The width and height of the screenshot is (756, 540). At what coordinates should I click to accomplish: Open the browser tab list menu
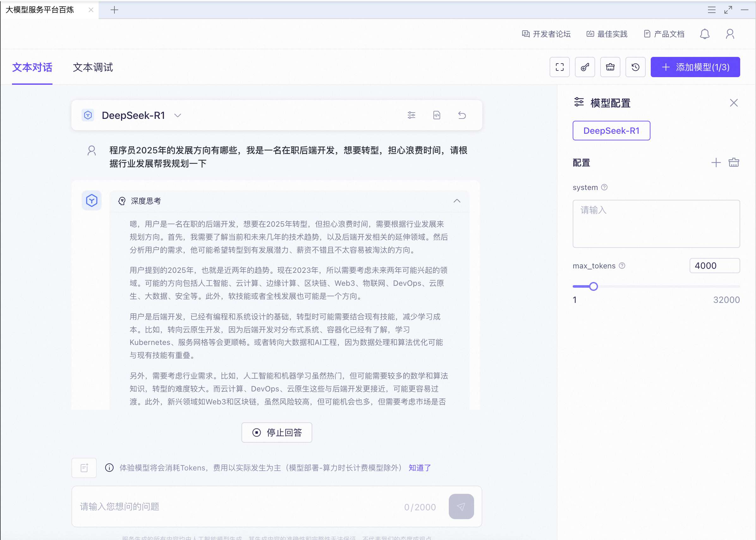(711, 10)
